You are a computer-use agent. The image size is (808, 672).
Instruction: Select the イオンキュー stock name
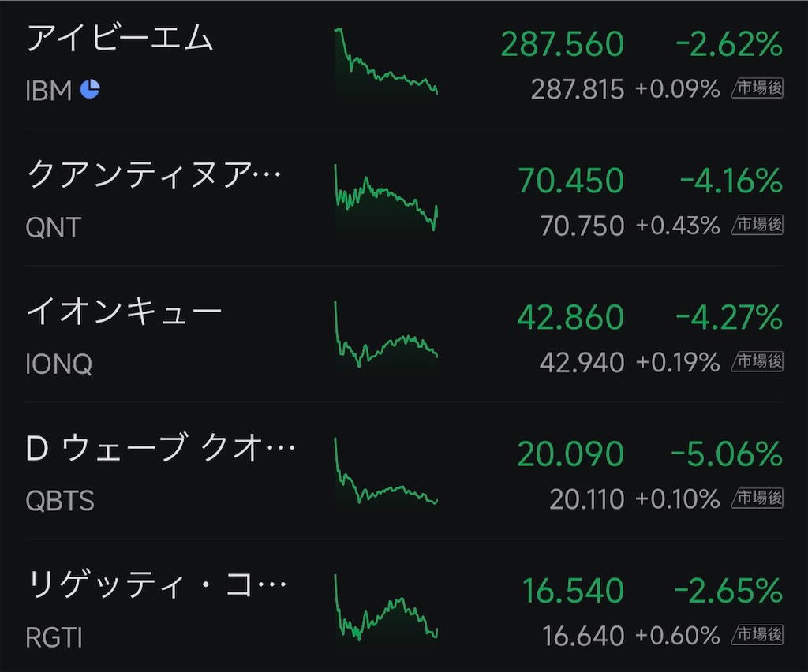click(x=124, y=311)
